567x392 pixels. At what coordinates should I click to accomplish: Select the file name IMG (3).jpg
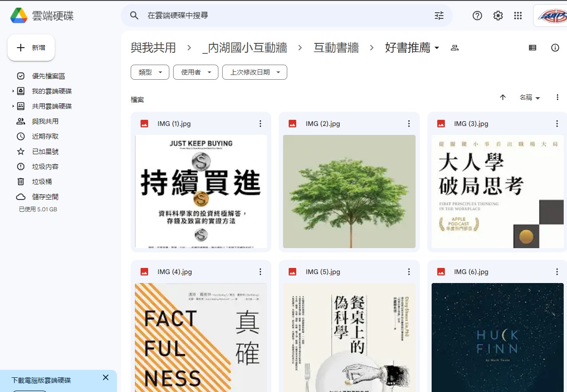pyautogui.click(x=471, y=124)
